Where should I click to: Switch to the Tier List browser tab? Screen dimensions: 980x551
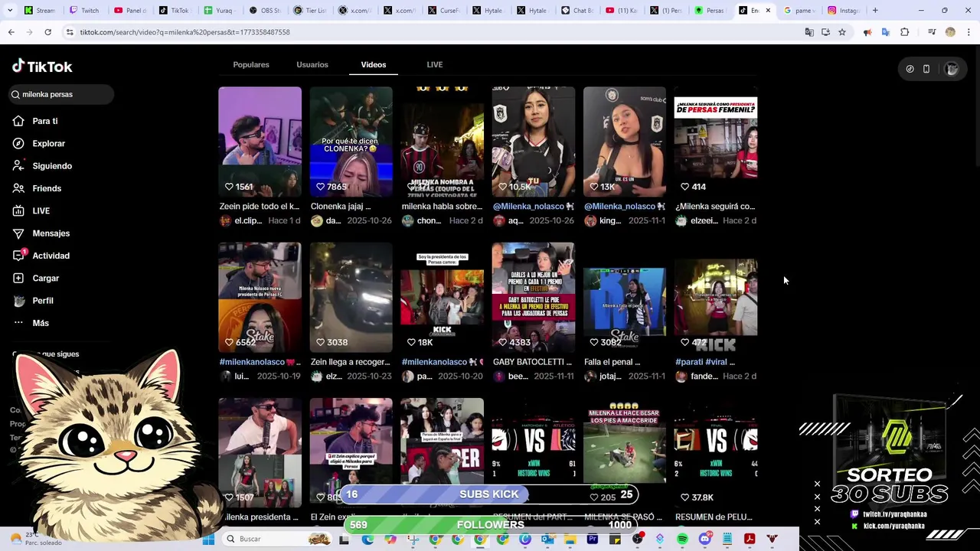pos(309,11)
